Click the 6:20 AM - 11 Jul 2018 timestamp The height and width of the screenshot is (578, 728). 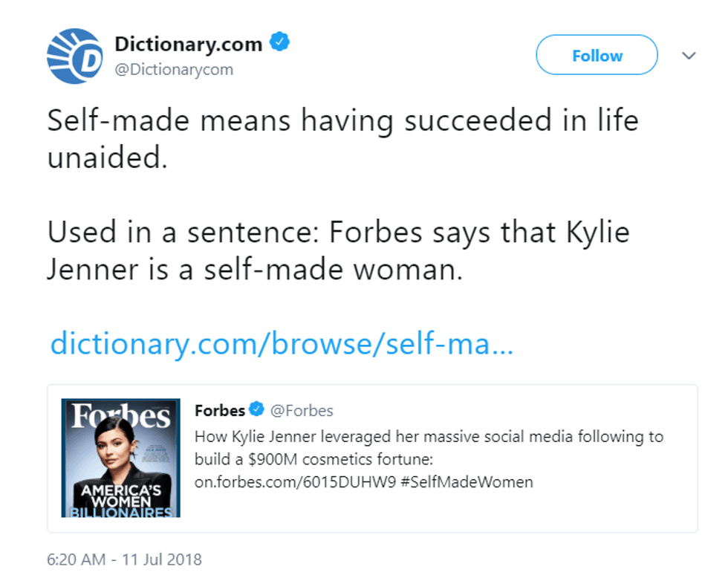(x=125, y=559)
